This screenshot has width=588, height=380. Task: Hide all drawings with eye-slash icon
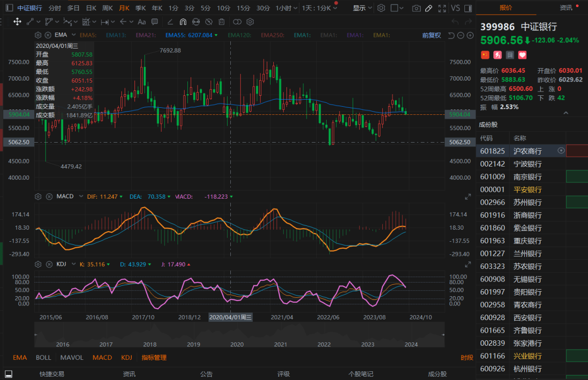[x=209, y=22]
